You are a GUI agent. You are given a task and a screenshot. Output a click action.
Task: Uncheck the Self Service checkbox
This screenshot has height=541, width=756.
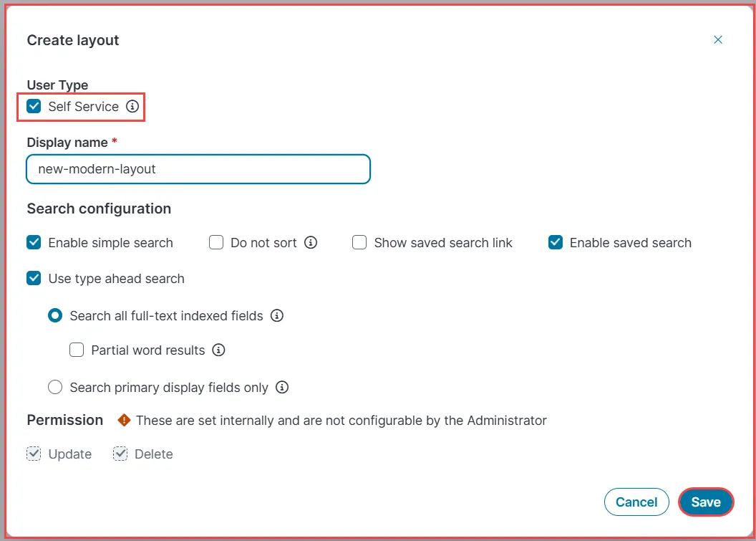click(34, 106)
